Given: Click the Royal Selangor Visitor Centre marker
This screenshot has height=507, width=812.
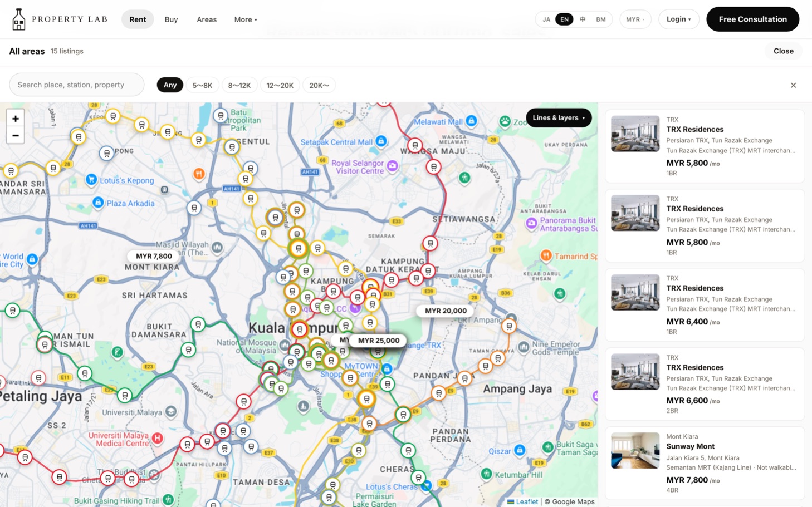Looking at the screenshot, I should (x=392, y=166).
